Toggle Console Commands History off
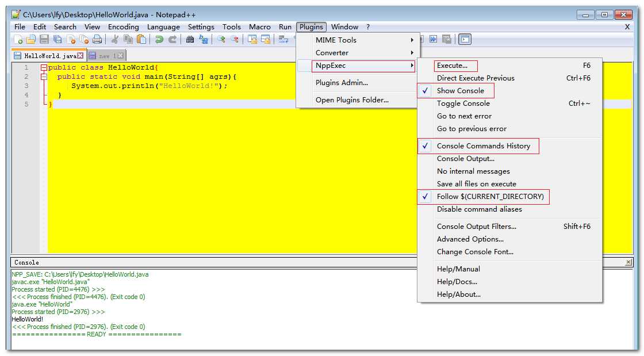 click(483, 146)
